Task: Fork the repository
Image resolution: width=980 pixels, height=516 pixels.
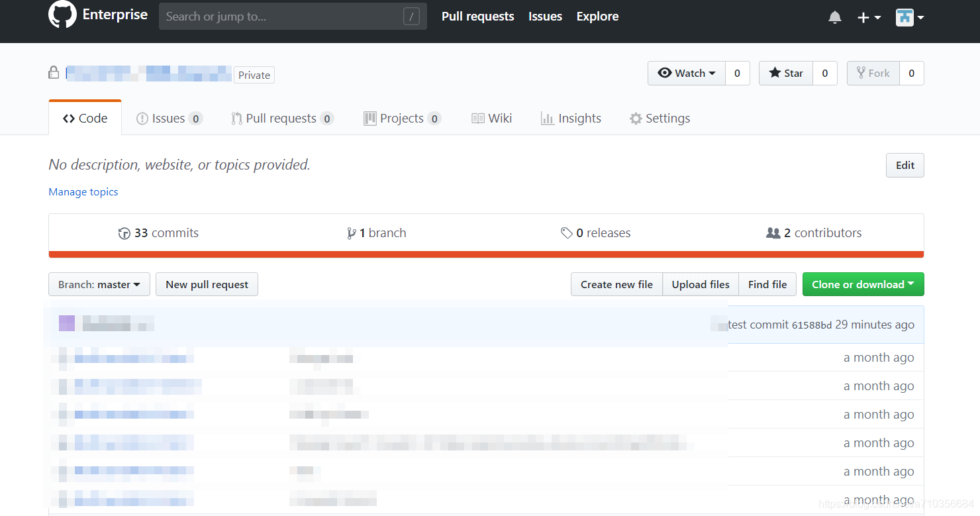Action: pos(873,73)
